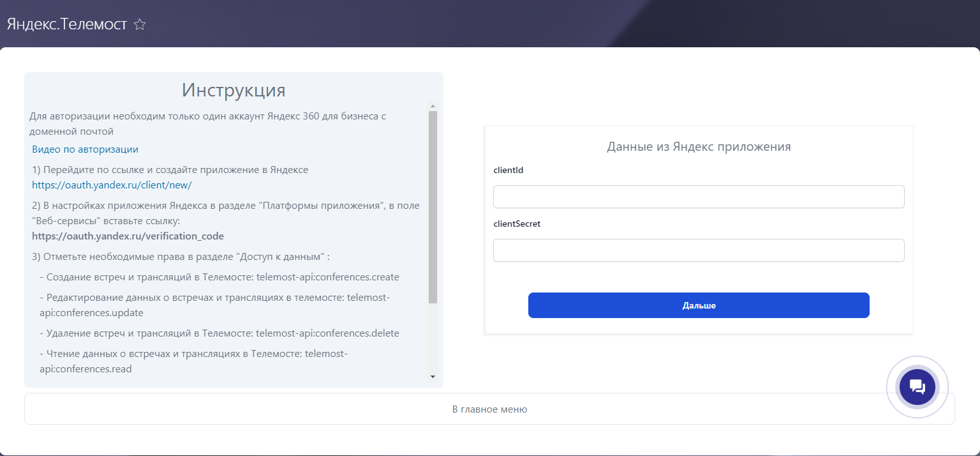
Task: Click the Данные из Яндекс приложения heading
Action: click(x=699, y=146)
